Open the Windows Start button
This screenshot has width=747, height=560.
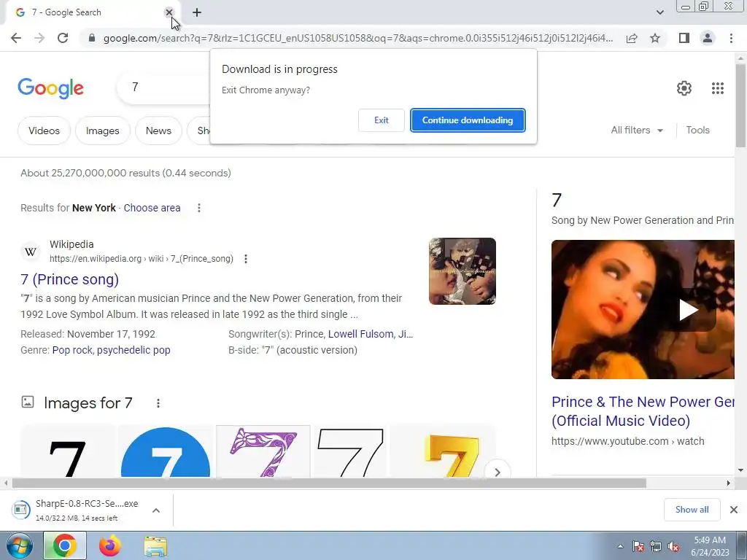coord(19,545)
